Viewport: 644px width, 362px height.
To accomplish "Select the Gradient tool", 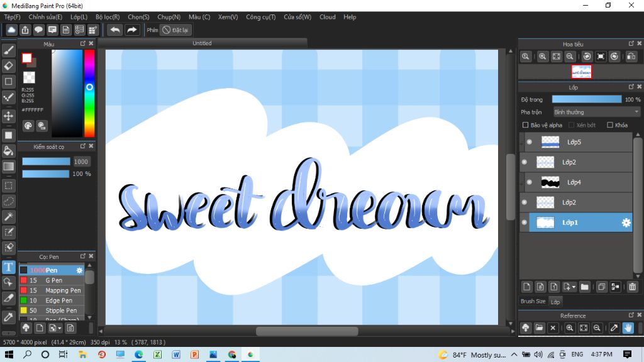I will [9, 166].
